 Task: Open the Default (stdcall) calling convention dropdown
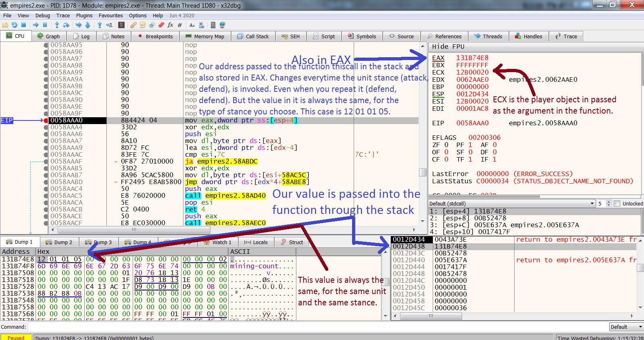(511, 203)
